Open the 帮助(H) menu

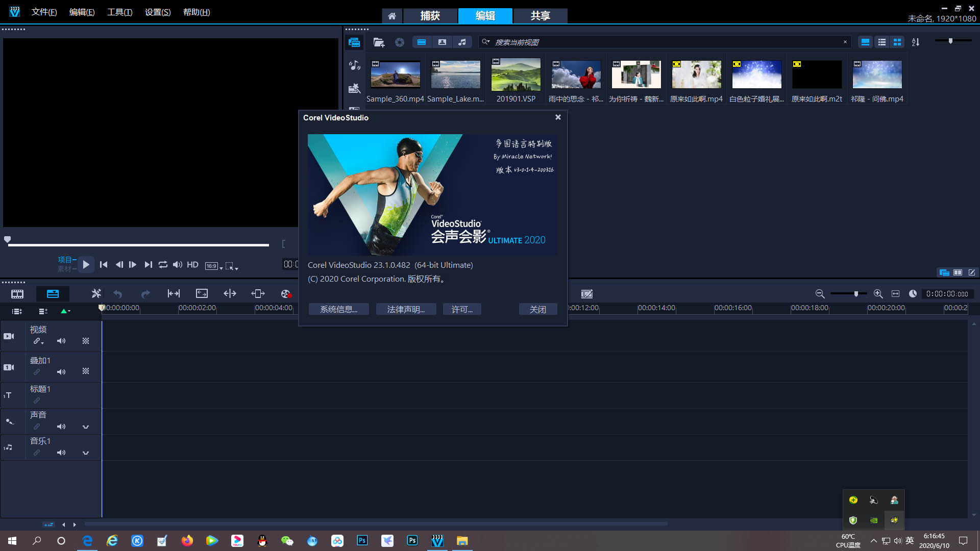[197, 12]
